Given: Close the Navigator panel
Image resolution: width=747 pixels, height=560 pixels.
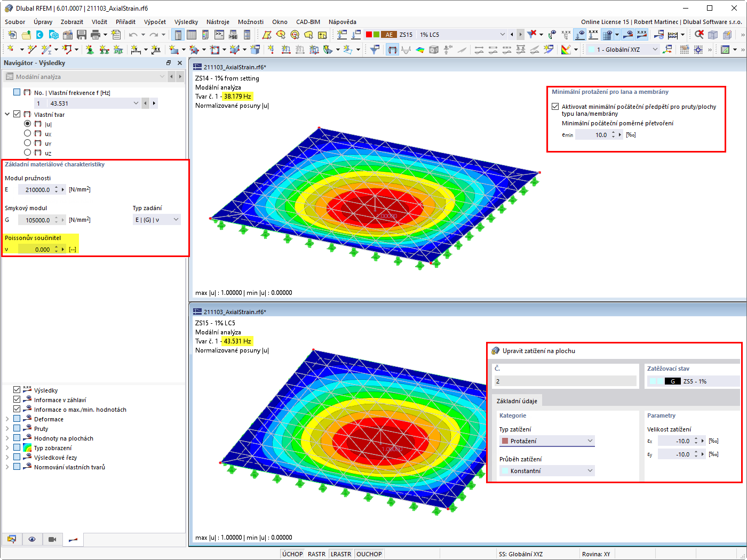Looking at the screenshot, I should (x=180, y=63).
